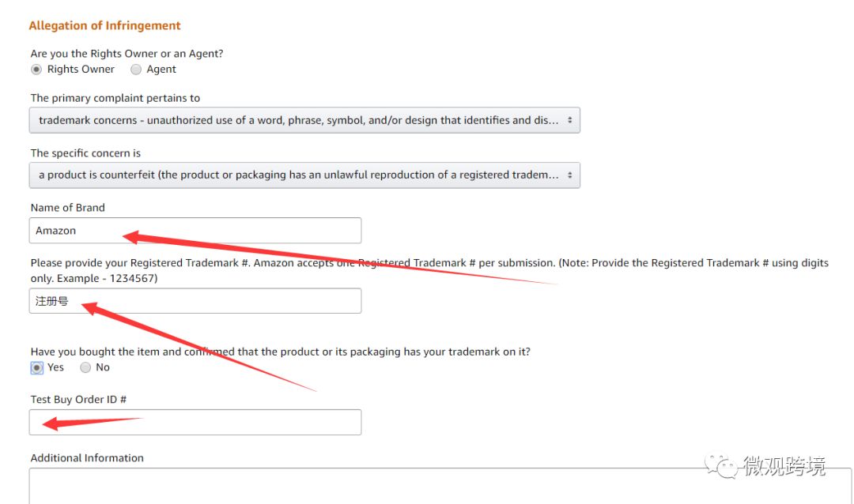Expand the specific concern dropdown

tap(304, 175)
